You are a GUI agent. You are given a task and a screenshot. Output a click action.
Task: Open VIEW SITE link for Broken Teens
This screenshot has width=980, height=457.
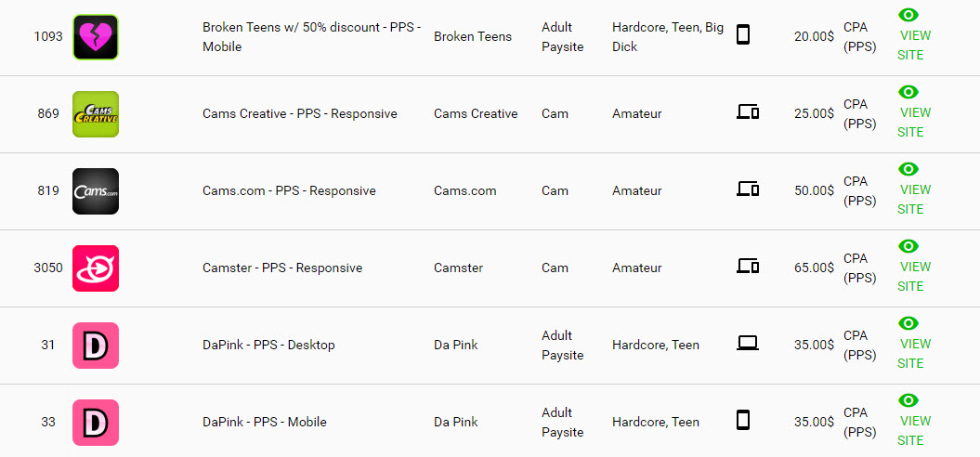[x=914, y=45]
